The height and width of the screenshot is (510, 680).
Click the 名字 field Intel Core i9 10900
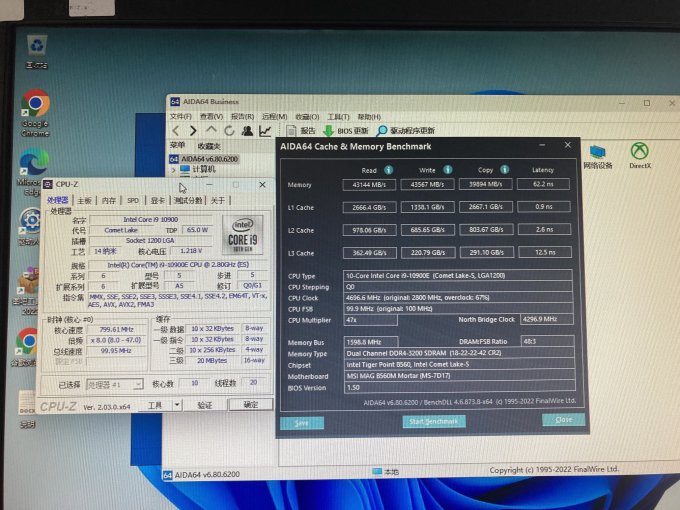[x=150, y=219]
